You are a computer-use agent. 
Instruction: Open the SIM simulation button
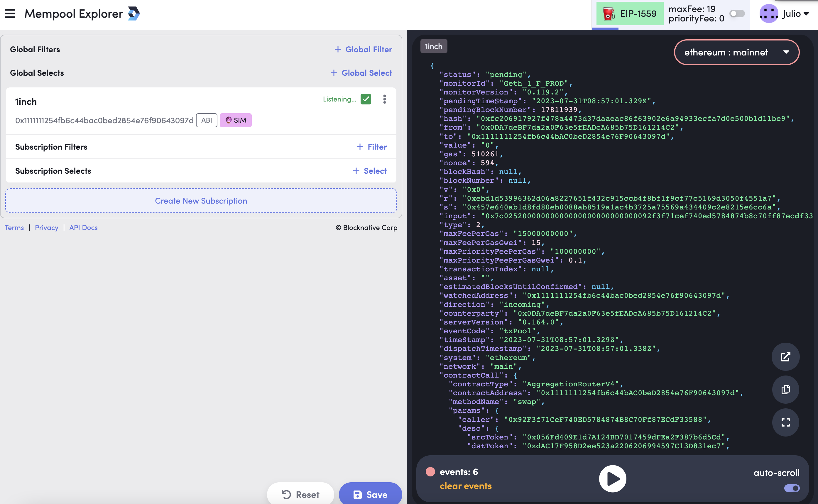(236, 120)
